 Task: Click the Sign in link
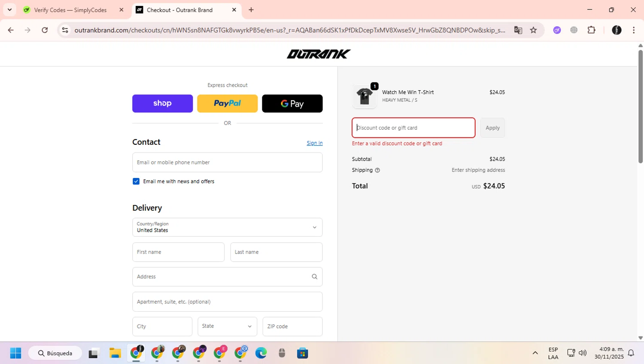pos(315,143)
